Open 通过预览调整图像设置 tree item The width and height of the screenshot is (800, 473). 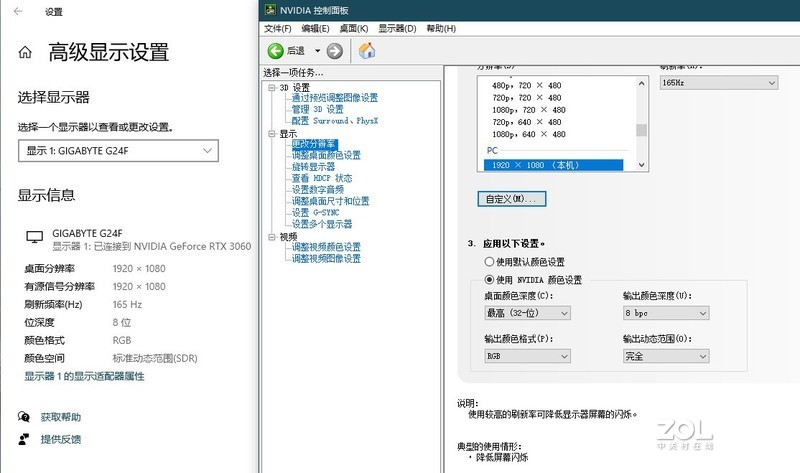pyautogui.click(x=335, y=97)
